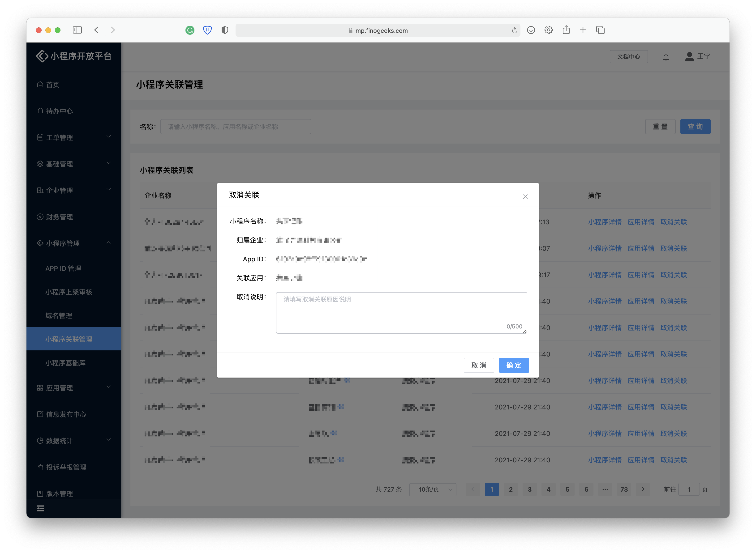Go to page 73 in pagination

pos(624,489)
